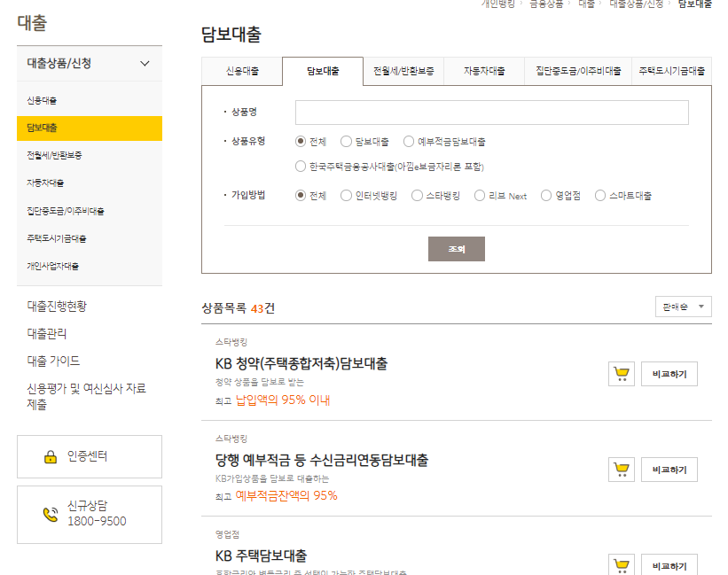Add 당행 예부적금 담보대출 to cart
This screenshot has height=575, width=728.
click(622, 470)
